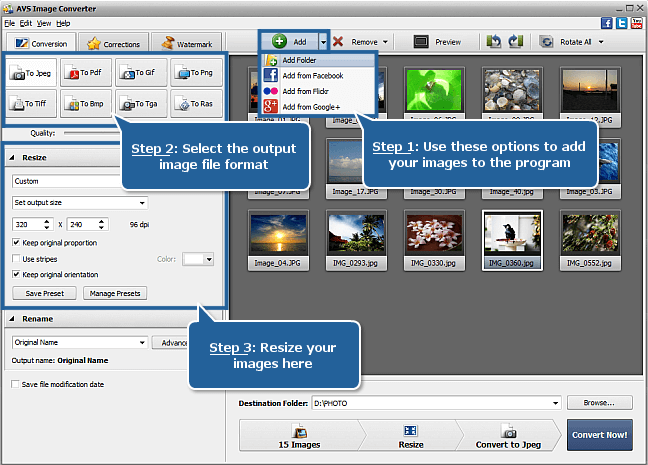Open the YouTube link icon in top bar
Viewport: 648px width, 465px height.
(x=636, y=23)
